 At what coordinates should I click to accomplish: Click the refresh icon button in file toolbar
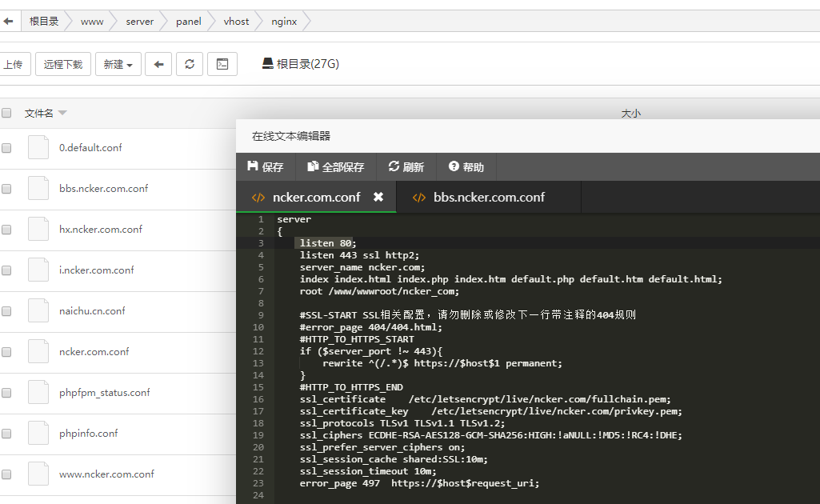click(190, 64)
